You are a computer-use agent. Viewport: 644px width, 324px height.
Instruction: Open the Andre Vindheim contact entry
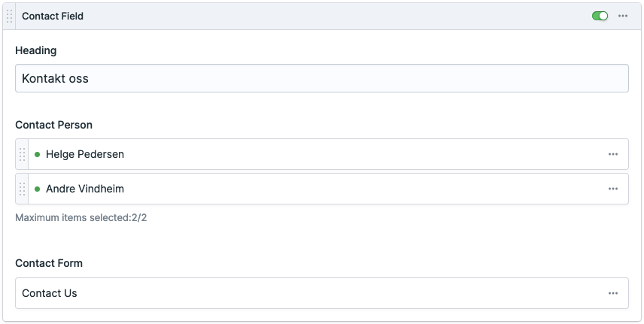point(85,189)
